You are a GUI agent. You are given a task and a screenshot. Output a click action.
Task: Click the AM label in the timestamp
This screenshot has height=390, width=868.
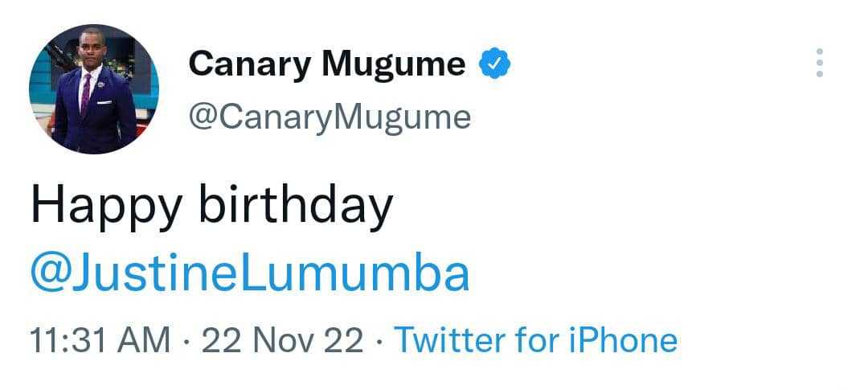pyautogui.click(x=146, y=340)
